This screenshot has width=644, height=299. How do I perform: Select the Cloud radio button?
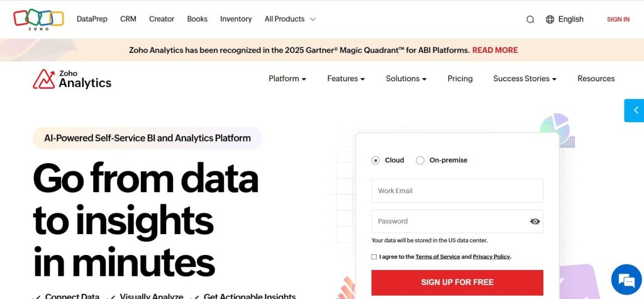(x=375, y=161)
